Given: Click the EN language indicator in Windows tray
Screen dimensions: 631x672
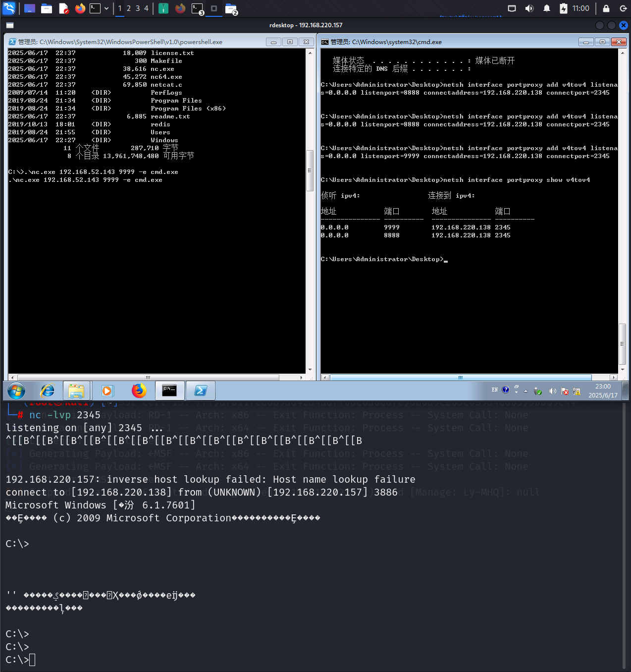Looking at the screenshot, I should 494,390.
